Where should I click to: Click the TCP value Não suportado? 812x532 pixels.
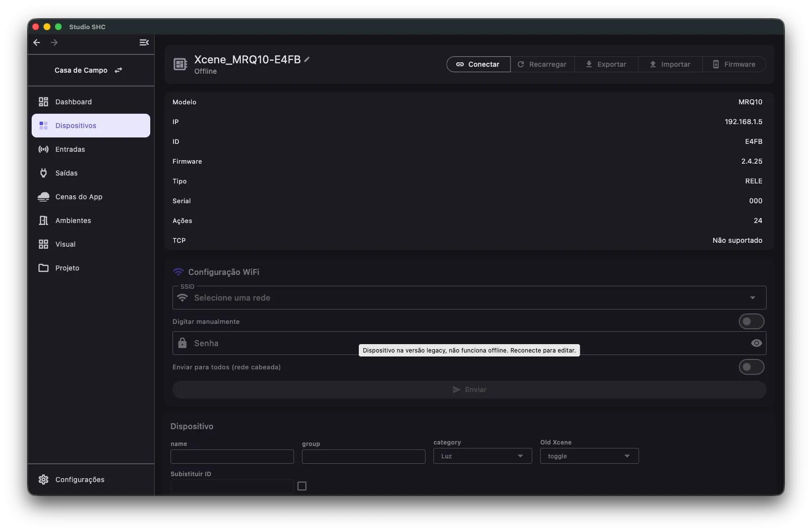(x=737, y=240)
